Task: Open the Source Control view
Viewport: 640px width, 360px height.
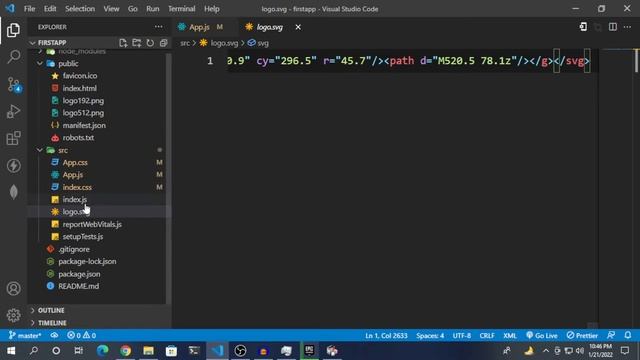Action: point(13,84)
